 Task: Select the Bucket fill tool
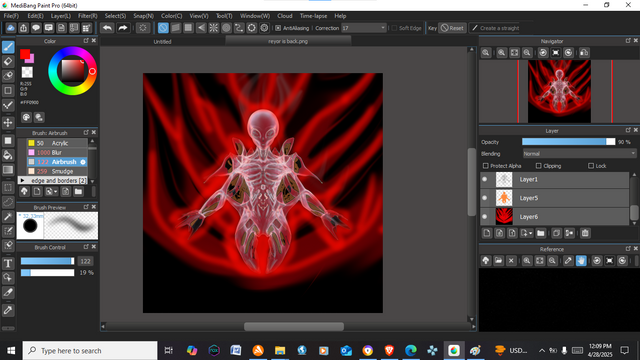click(8, 155)
